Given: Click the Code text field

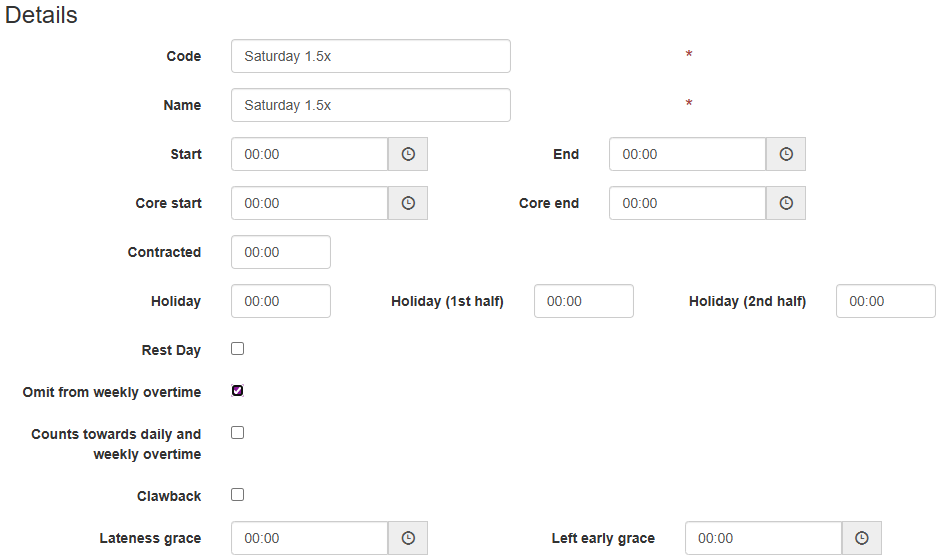Looking at the screenshot, I should coord(370,56).
